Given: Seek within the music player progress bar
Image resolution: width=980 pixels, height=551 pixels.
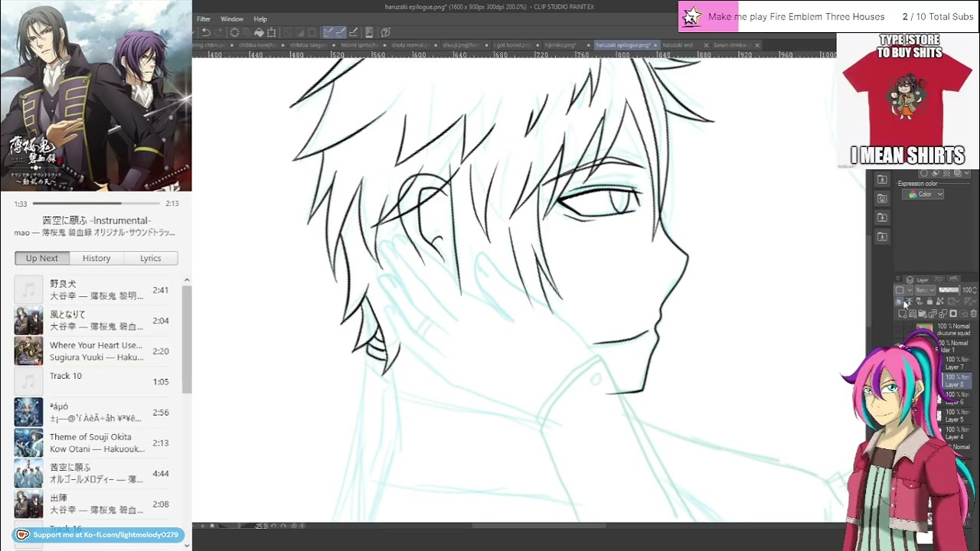Looking at the screenshot, I should pos(96,204).
